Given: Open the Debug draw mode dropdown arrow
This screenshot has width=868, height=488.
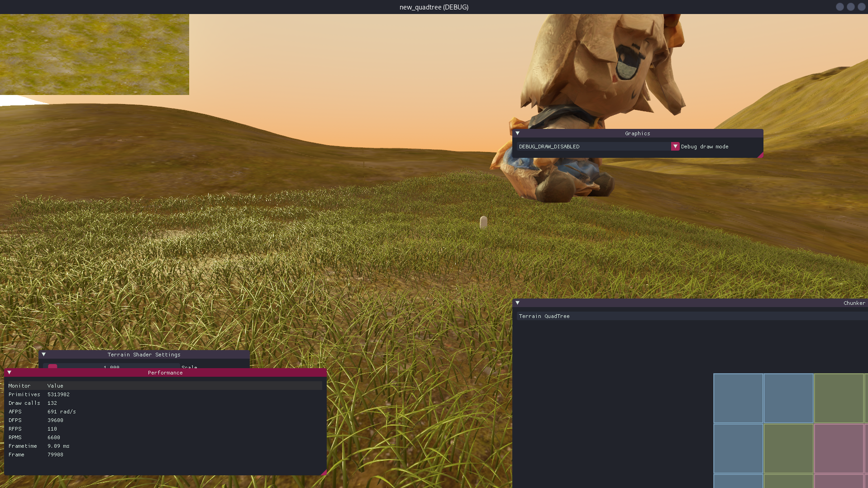Looking at the screenshot, I should pyautogui.click(x=675, y=147).
